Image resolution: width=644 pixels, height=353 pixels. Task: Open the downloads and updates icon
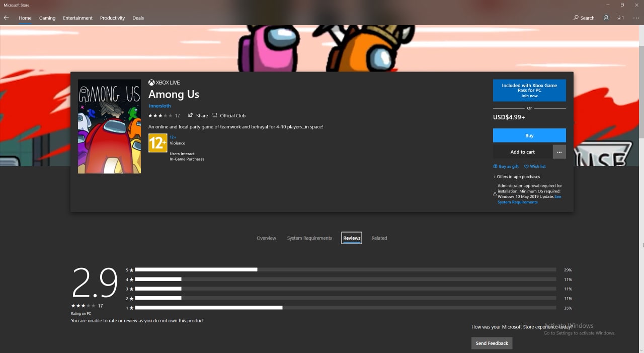point(621,18)
